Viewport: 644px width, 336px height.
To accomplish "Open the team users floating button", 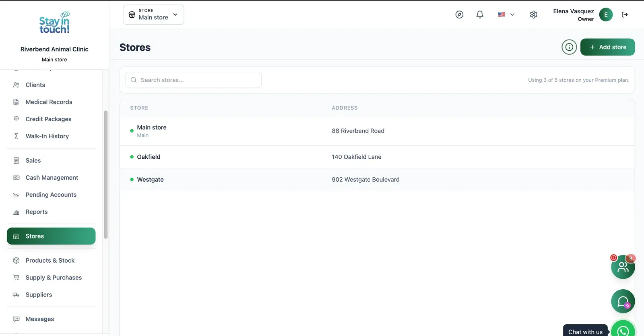I will coord(623,267).
